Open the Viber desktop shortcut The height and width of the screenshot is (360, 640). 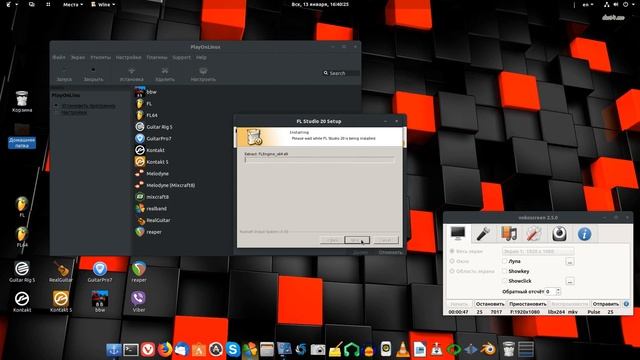(138, 301)
